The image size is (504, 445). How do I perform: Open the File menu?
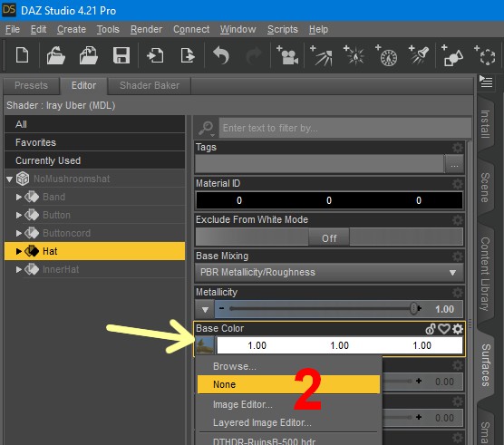pos(13,29)
